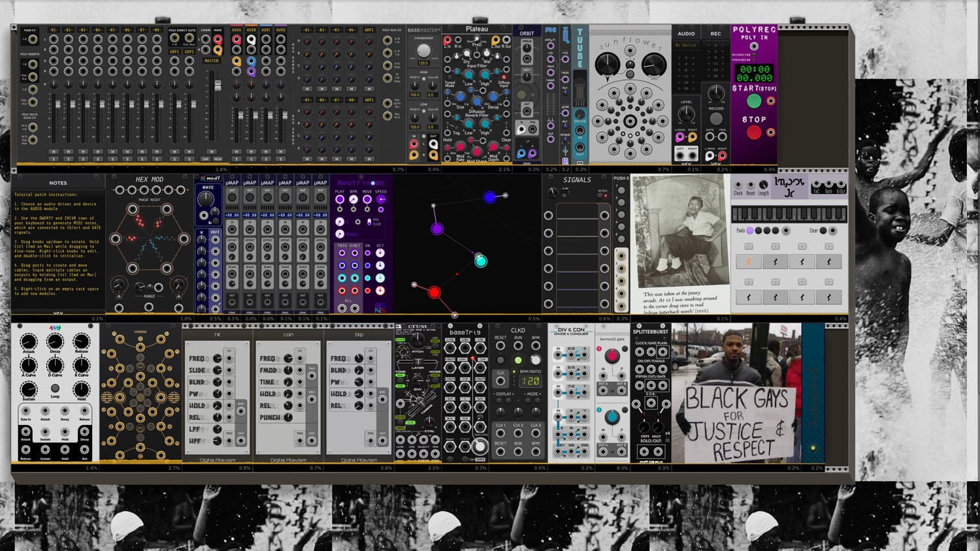Click the Orbit SPREAD knob
The width and height of the screenshot is (980, 551).
pyautogui.click(x=527, y=50)
